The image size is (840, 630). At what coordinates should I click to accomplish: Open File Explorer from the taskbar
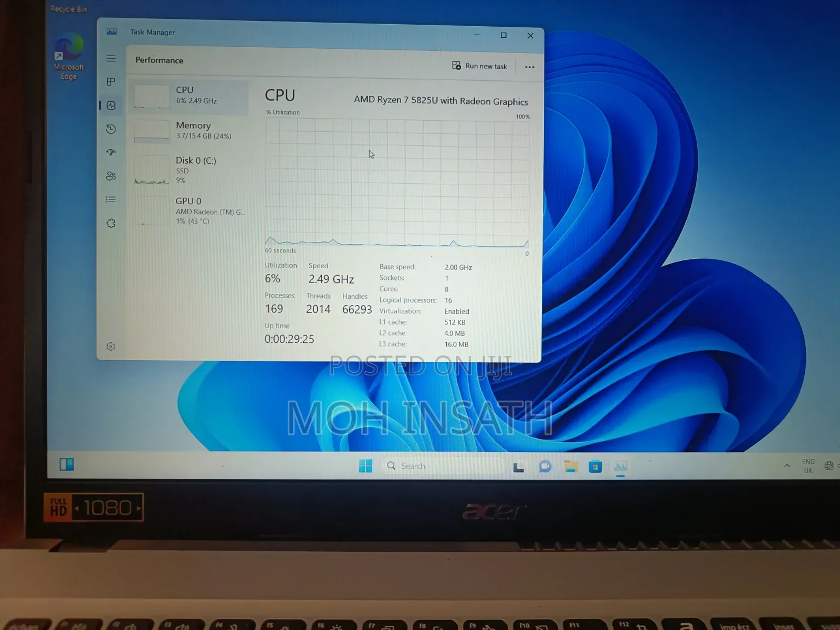pos(571,466)
